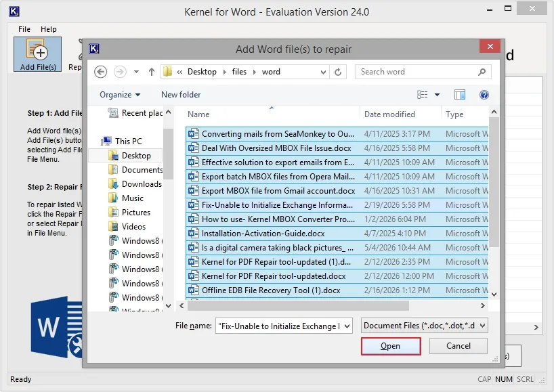Click the Forward navigation arrow in dialog

(120, 72)
